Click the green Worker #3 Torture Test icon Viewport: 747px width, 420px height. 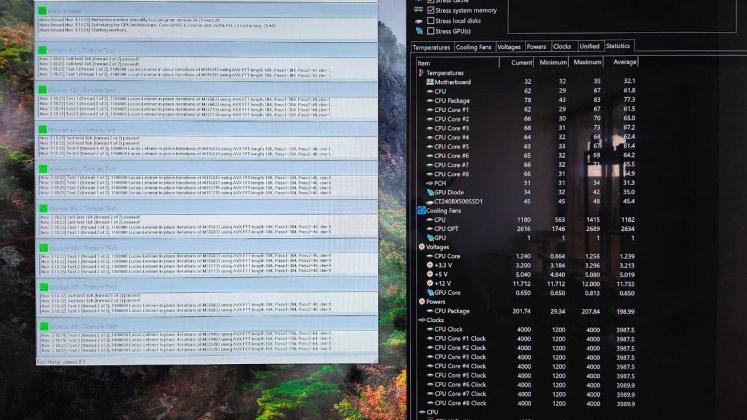[x=42, y=129]
